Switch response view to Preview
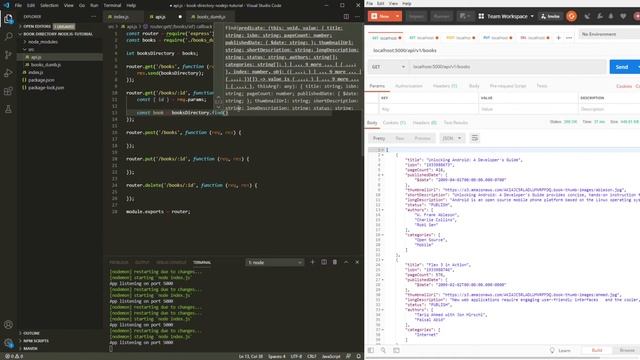This screenshot has width=640, height=360. pos(422,138)
